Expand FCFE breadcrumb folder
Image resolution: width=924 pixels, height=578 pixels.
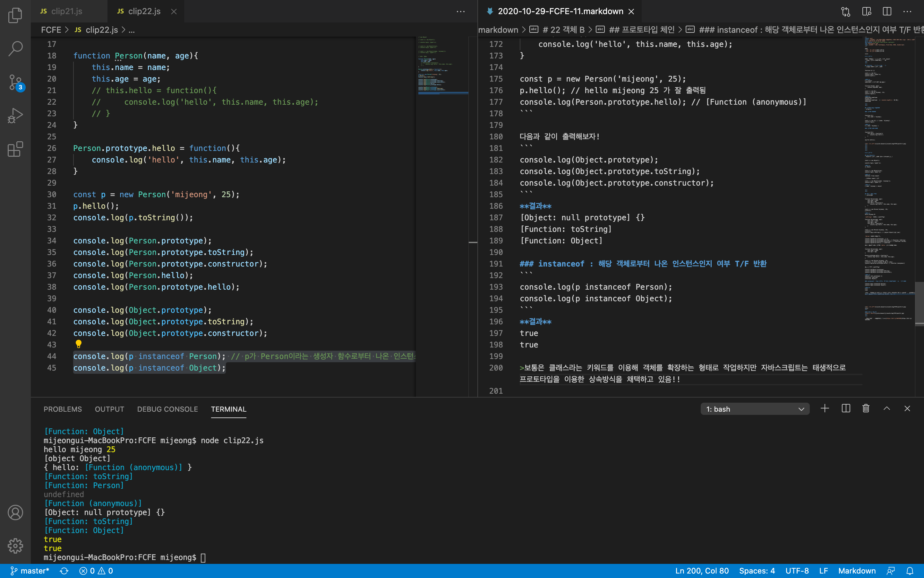pos(51,30)
